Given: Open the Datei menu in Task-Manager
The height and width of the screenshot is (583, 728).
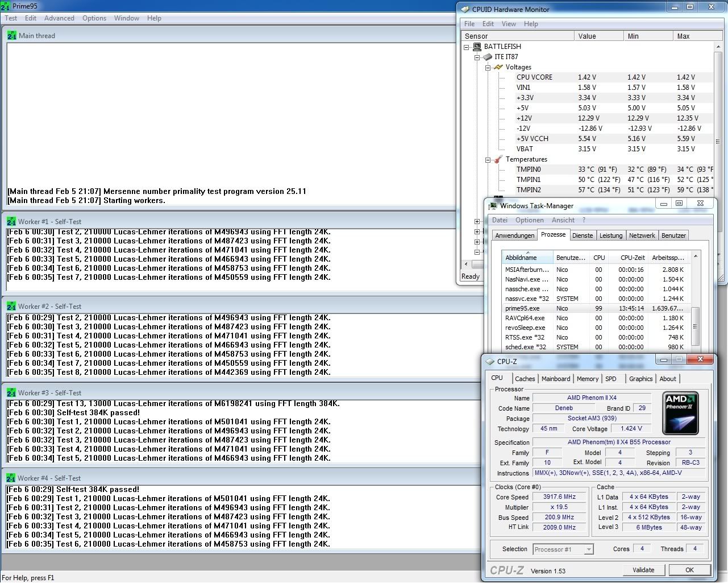Looking at the screenshot, I should pyautogui.click(x=500, y=220).
